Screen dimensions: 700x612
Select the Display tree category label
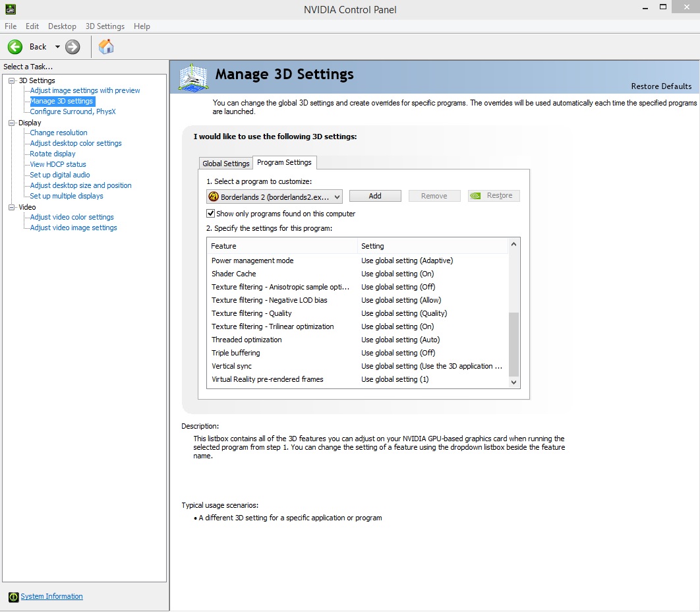pos(30,123)
